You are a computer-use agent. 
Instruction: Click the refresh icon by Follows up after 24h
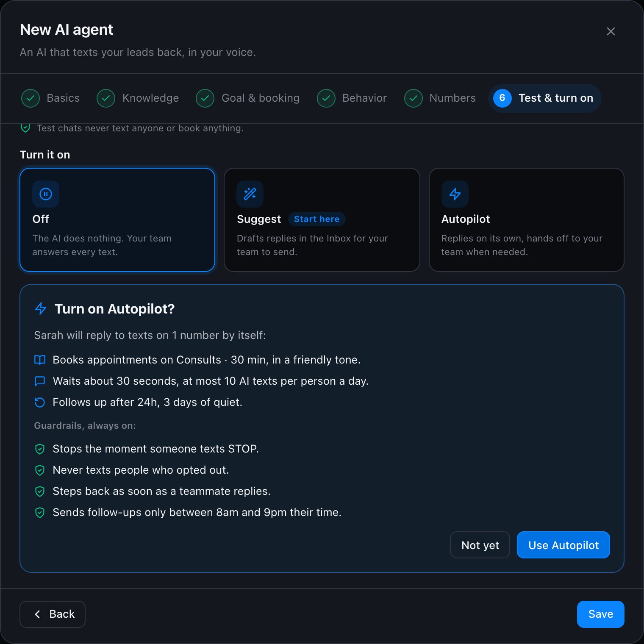(x=40, y=402)
